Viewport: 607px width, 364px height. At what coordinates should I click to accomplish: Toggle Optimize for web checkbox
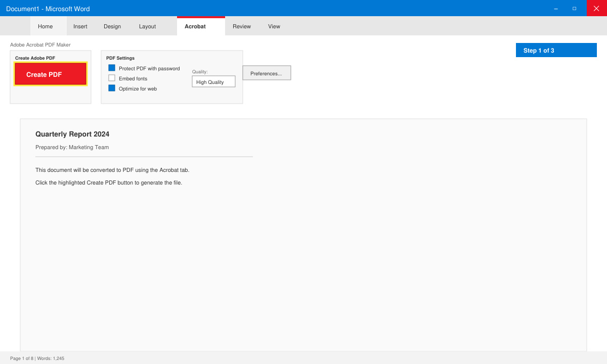pyautogui.click(x=112, y=88)
